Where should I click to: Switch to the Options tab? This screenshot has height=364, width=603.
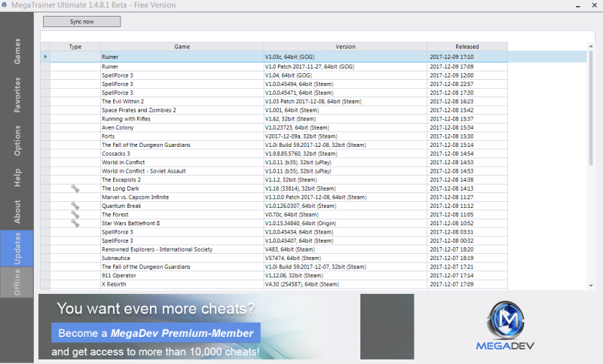coord(17,141)
